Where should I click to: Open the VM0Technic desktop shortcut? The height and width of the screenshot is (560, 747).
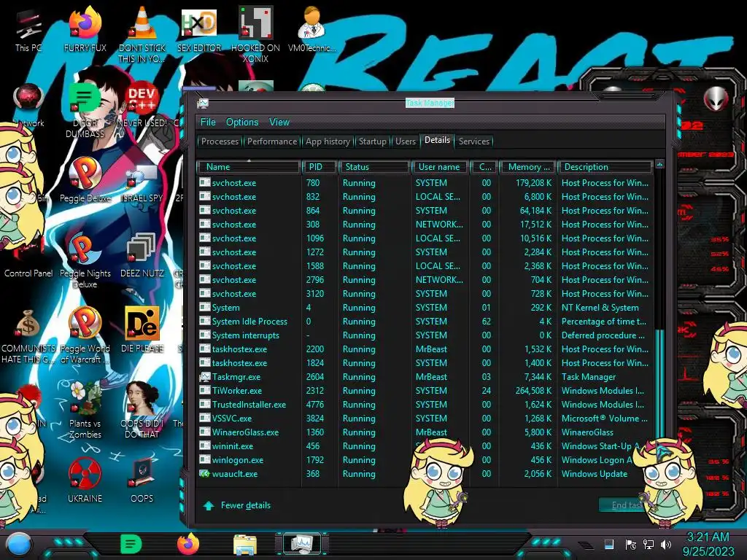pos(312,29)
